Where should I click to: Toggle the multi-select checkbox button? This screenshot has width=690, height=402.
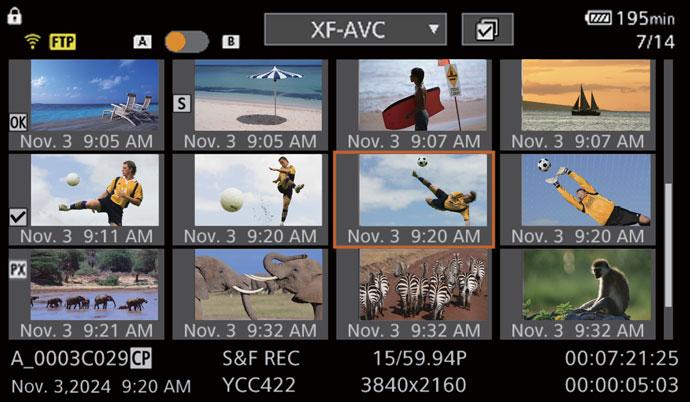[487, 29]
